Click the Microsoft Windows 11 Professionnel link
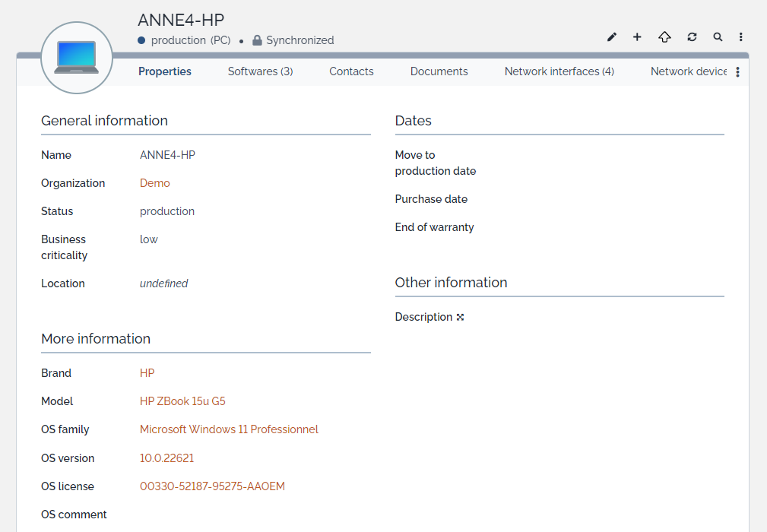Viewport: 767px width, 532px height. (229, 429)
